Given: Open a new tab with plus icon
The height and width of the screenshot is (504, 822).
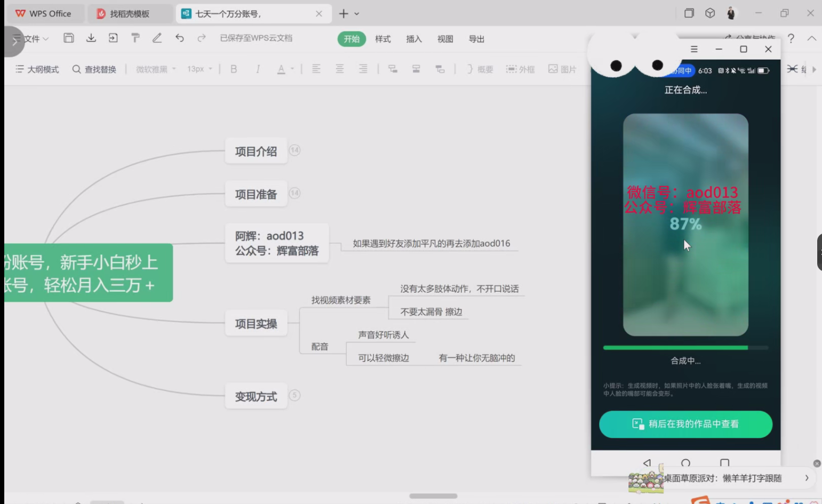Looking at the screenshot, I should coord(344,14).
